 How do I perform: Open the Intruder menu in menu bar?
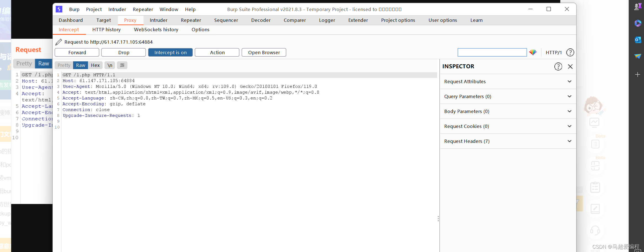[x=117, y=9]
